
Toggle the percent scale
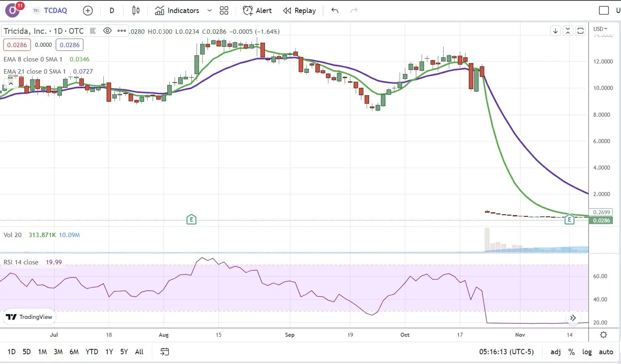(571, 352)
